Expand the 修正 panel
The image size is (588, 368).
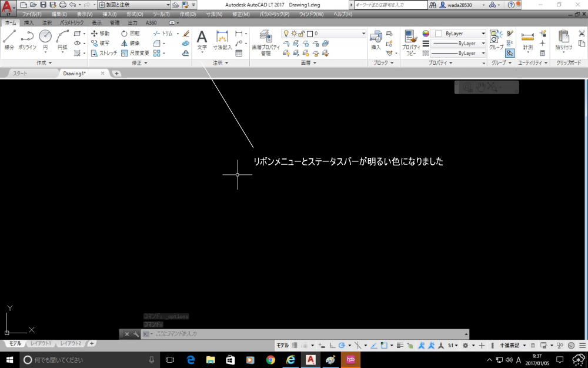point(139,63)
